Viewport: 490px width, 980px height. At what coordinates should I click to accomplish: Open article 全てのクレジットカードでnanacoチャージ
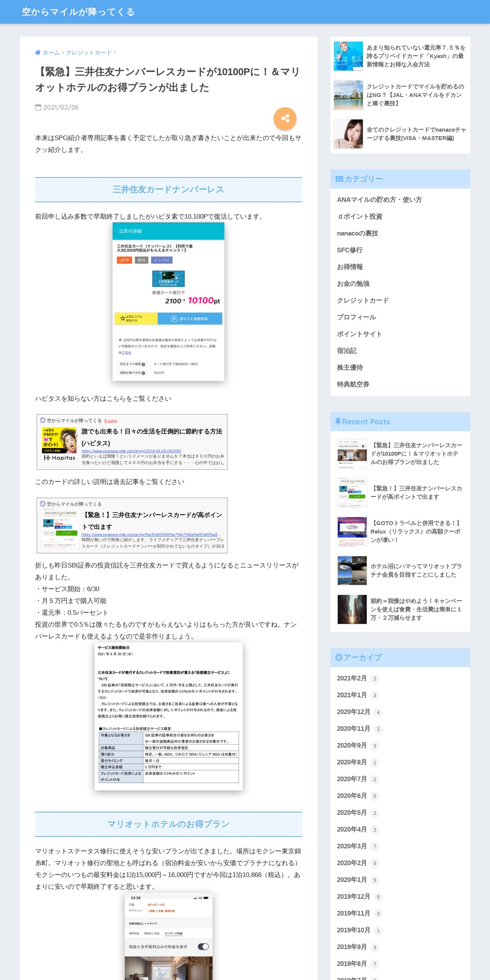click(416, 134)
